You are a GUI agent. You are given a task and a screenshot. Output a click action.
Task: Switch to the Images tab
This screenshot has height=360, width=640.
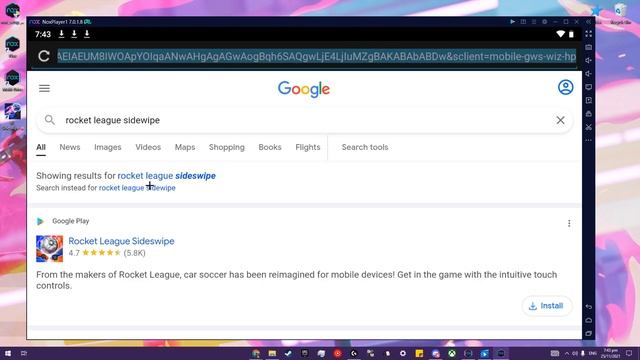pyautogui.click(x=108, y=147)
